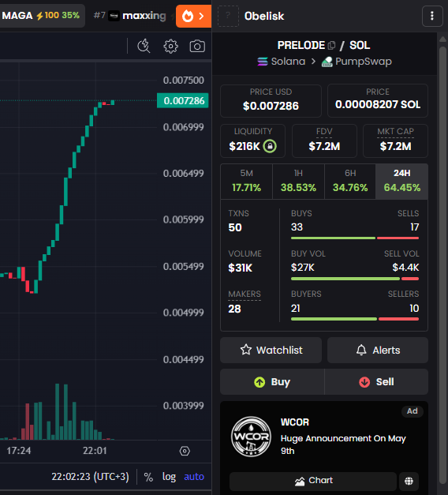Screen dimensions: 448x495
Task: Open the WCOR ad Chart button
Action: click(x=313, y=481)
